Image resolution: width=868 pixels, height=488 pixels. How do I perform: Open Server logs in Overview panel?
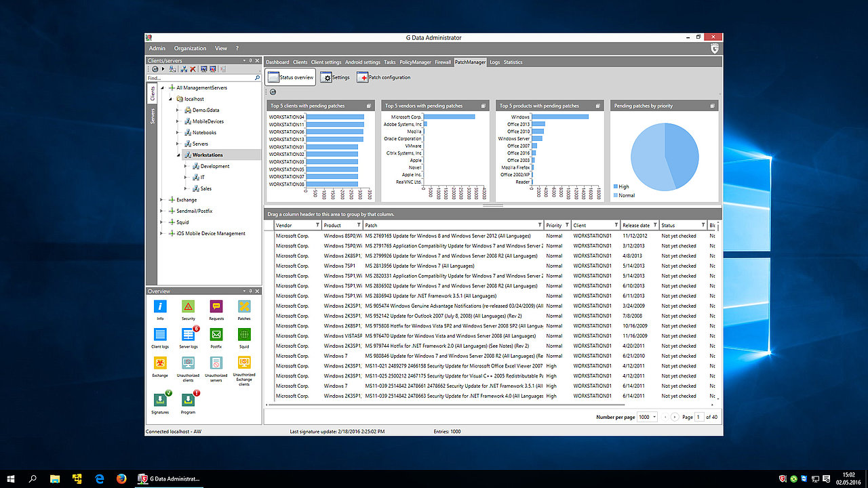coord(188,335)
